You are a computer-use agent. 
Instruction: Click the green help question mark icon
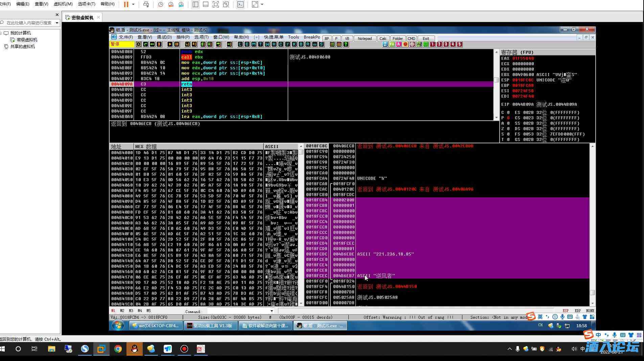(x=346, y=44)
